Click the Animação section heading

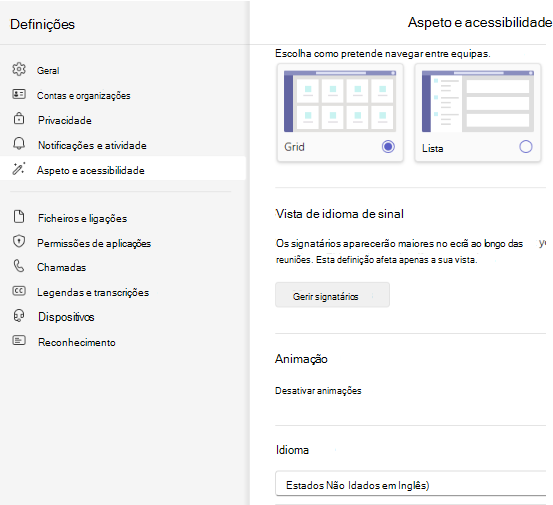tap(301, 359)
